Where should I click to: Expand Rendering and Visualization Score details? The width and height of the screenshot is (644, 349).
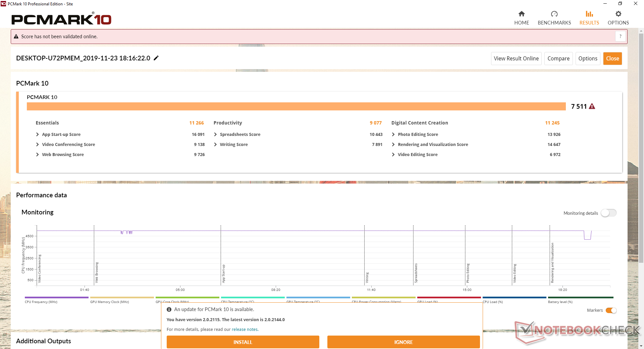[x=393, y=144]
